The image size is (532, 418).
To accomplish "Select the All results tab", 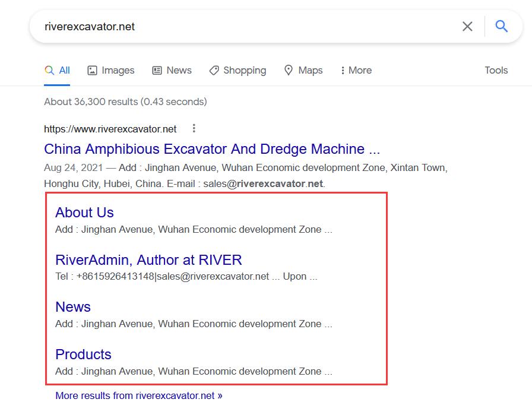I will click(57, 70).
